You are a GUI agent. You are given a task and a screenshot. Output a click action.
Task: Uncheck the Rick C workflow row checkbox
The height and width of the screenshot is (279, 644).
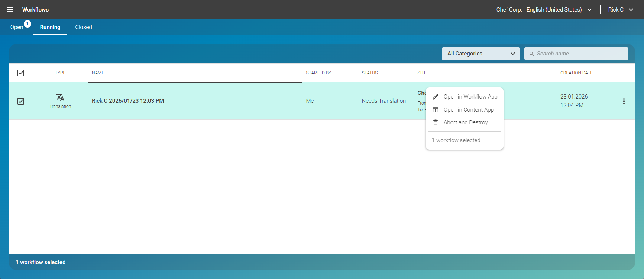pyautogui.click(x=21, y=101)
